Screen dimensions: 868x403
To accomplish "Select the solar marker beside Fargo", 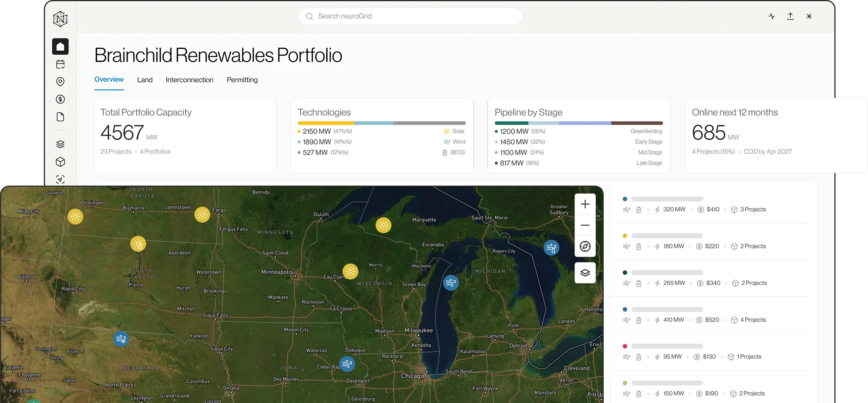I will coord(202,215).
